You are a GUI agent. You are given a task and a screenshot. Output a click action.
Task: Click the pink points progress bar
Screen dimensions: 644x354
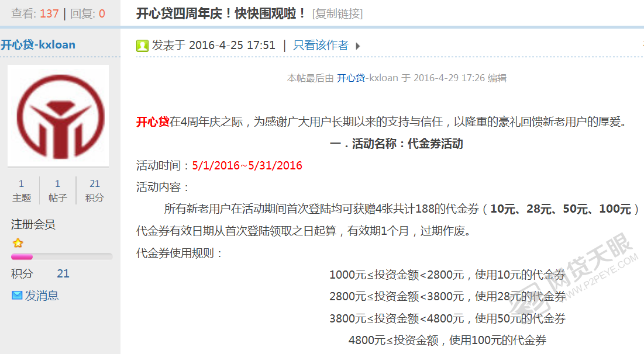point(61,257)
